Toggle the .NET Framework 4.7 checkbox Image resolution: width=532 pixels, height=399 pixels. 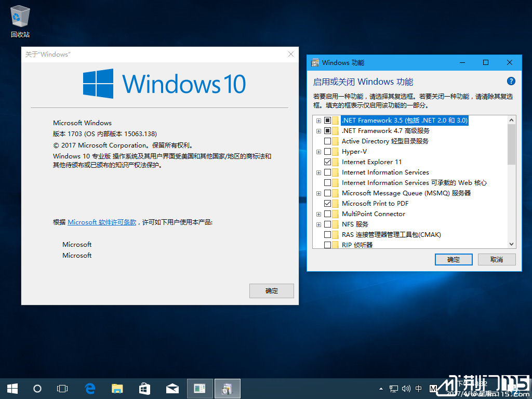(x=327, y=130)
